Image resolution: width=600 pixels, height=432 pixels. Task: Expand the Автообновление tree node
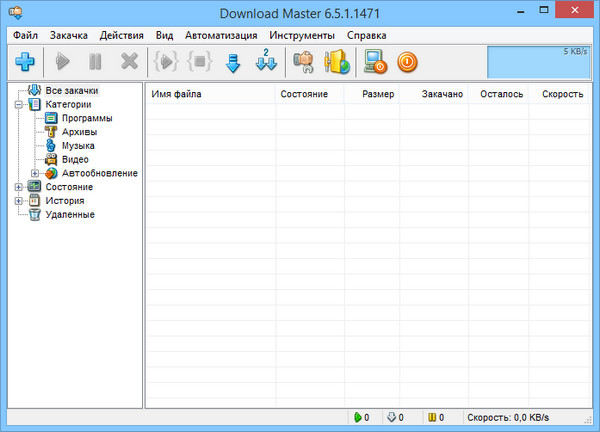click(35, 173)
